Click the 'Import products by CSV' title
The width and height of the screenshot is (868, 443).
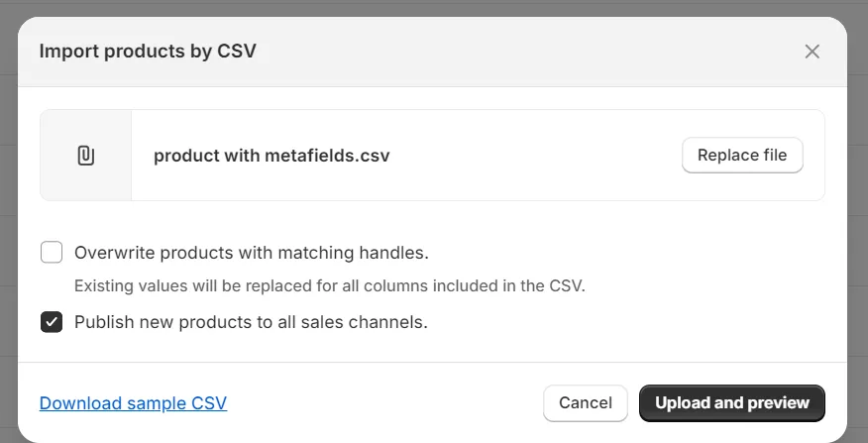click(x=148, y=52)
